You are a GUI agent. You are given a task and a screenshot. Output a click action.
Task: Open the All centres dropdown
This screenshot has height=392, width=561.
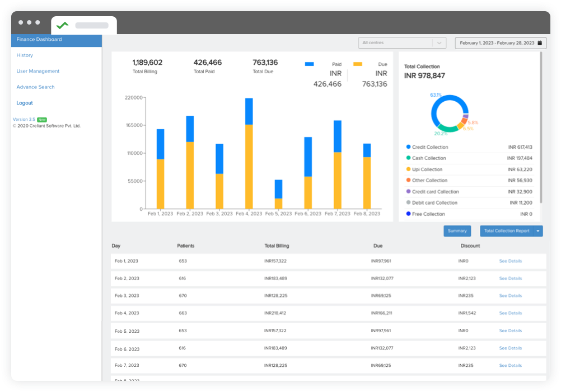(x=402, y=42)
